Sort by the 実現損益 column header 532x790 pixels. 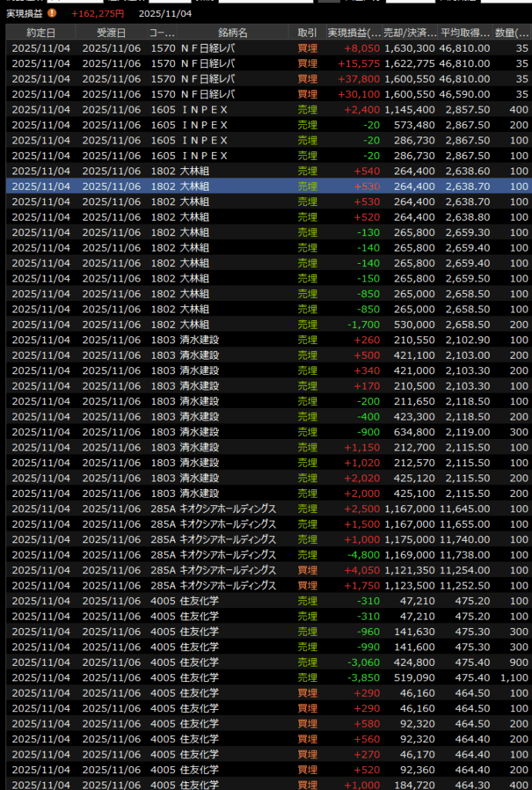[354, 32]
